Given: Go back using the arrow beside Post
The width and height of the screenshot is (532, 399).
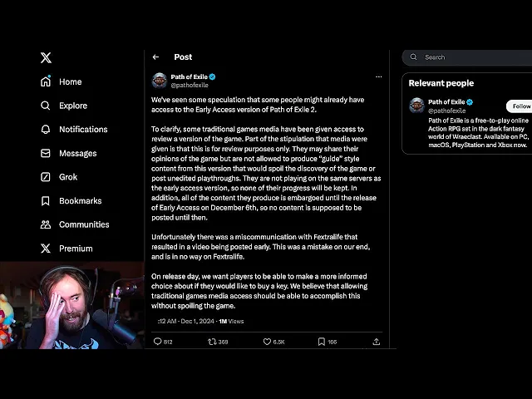Looking at the screenshot, I should coord(155,57).
